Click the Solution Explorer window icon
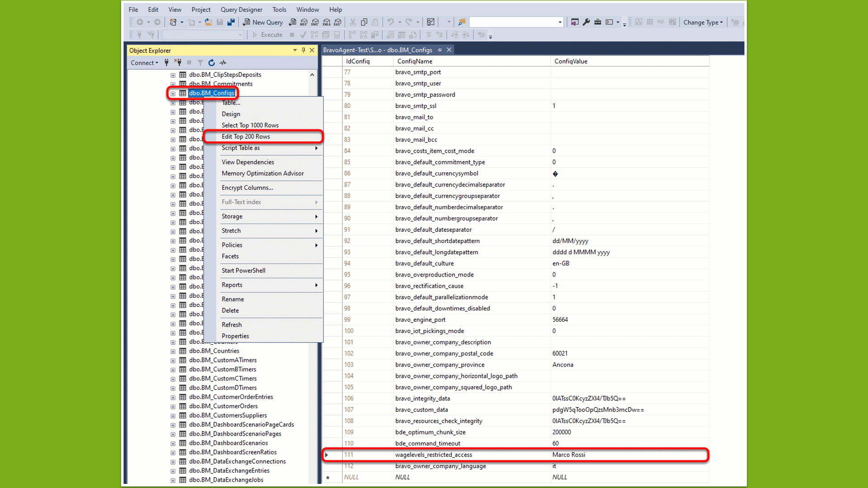The height and width of the screenshot is (488, 868). 575,22
